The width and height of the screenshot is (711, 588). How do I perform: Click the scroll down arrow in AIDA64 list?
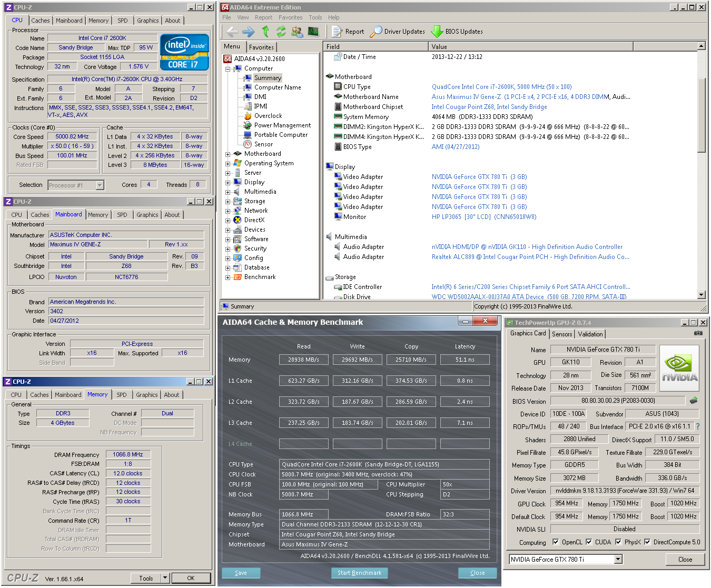[x=701, y=295]
